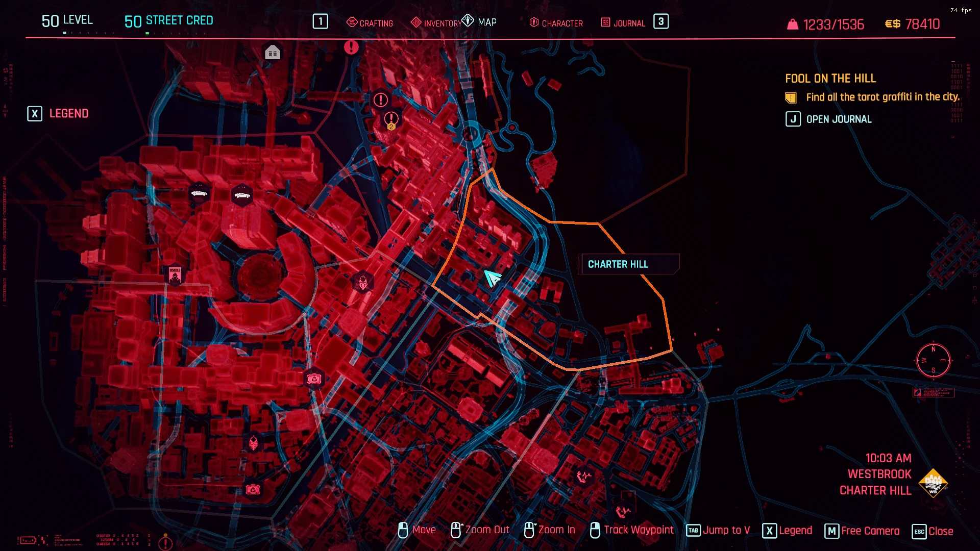Click the left vehicle map icon
The image size is (980, 551).
[199, 193]
